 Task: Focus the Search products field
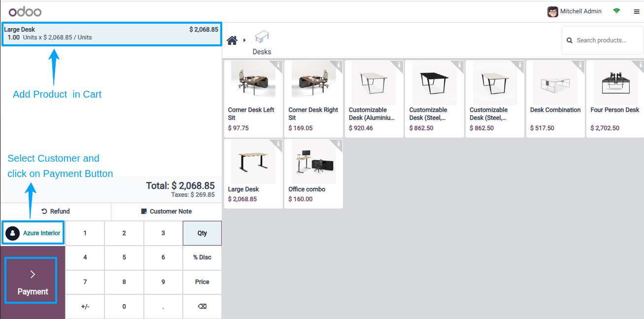pos(603,40)
